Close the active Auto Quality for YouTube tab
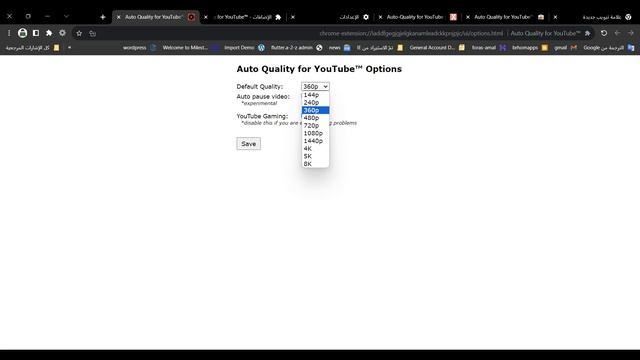Image resolution: width=640 pixels, height=360 pixels. (x=119, y=17)
